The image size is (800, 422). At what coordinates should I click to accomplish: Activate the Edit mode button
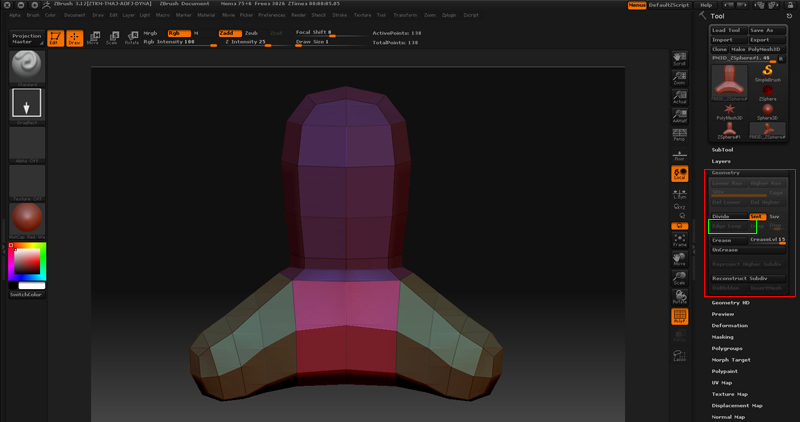(54, 39)
